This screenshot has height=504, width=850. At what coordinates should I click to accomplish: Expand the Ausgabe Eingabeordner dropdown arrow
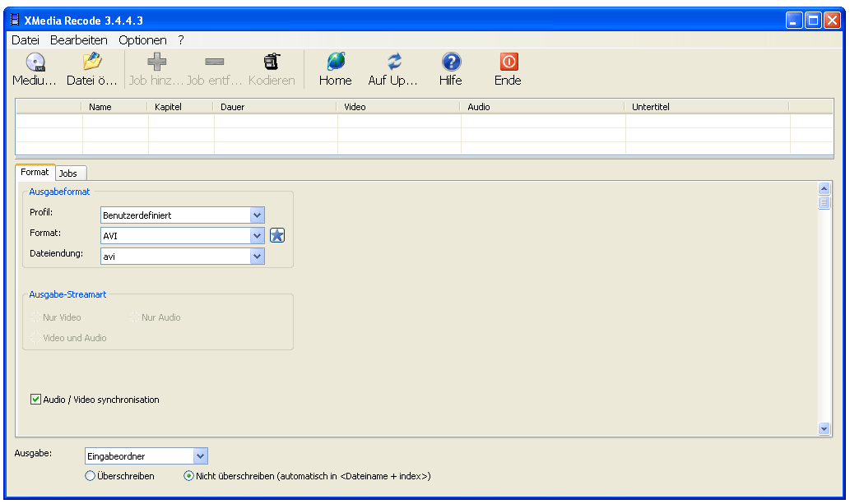pyautogui.click(x=200, y=456)
